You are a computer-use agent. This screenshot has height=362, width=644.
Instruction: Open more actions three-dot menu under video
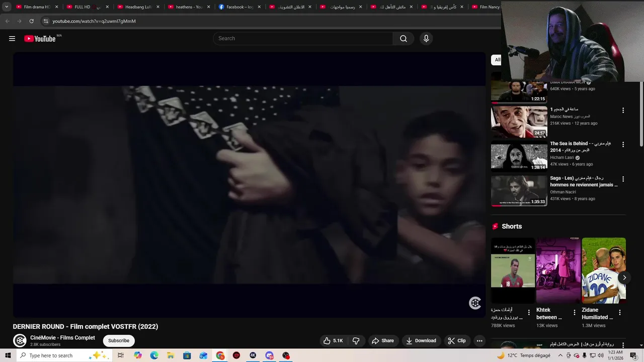click(x=479, y=341)
